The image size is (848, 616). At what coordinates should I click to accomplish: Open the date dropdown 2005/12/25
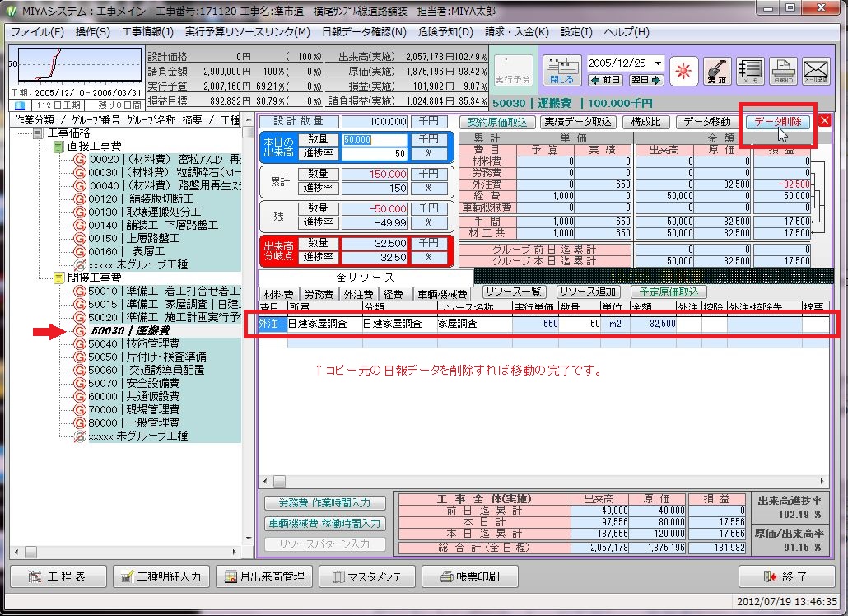pyautogui.click(x=658, y=63)
